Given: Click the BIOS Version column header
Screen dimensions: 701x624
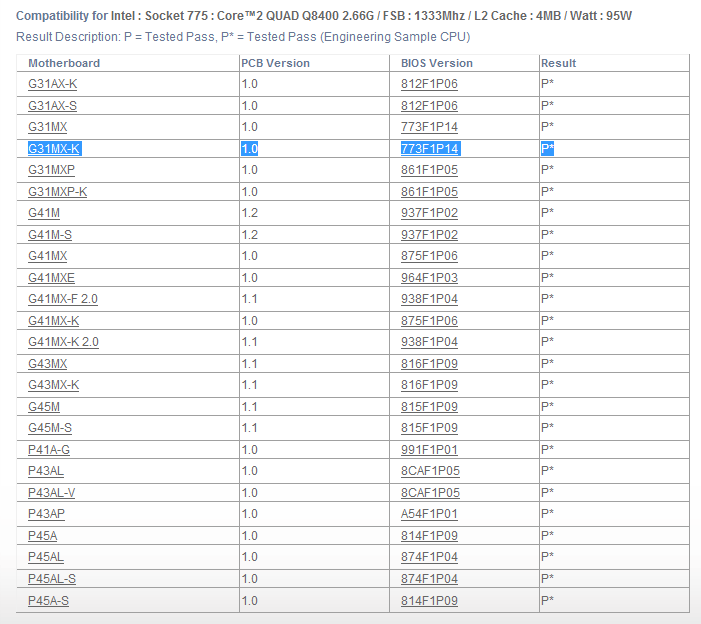Looking at the screenshot, I should (x=437, y=63).
